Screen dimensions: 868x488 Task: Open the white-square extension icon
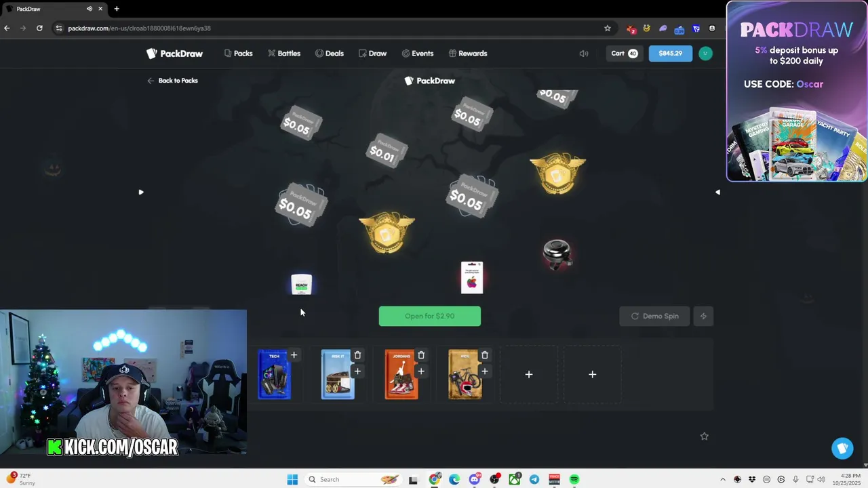(712, 28)
